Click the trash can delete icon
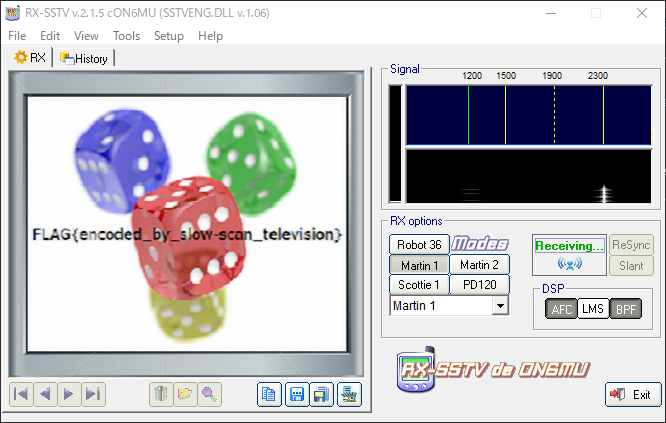 [161, 394]
